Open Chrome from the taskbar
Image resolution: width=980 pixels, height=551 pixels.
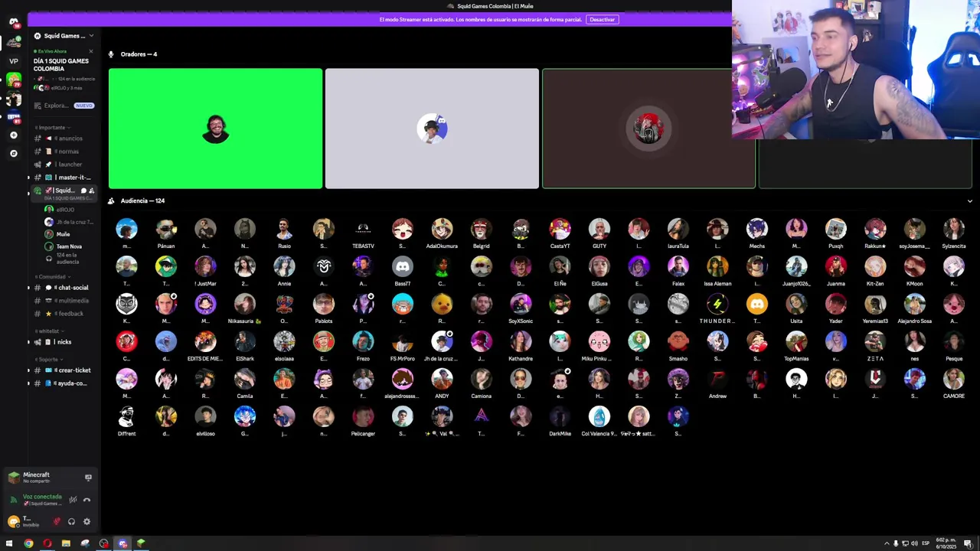[28, 543]
